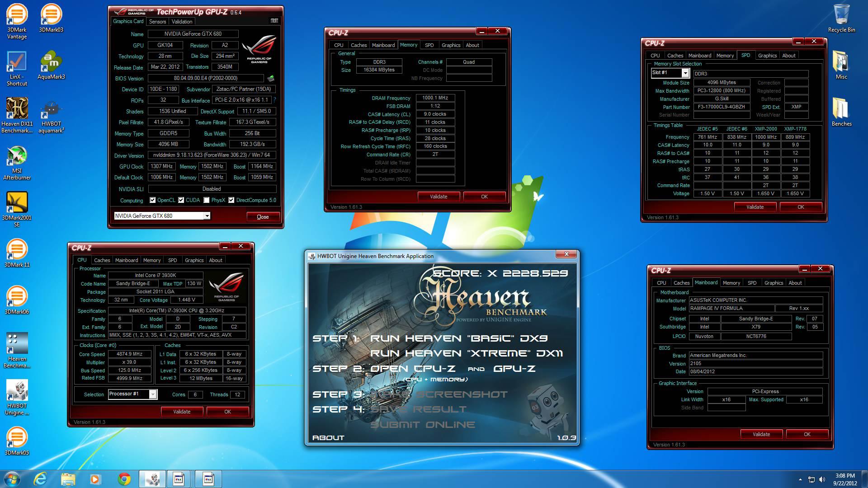Open the Windows Start menu
868x488 pixels.
(12, 479)
